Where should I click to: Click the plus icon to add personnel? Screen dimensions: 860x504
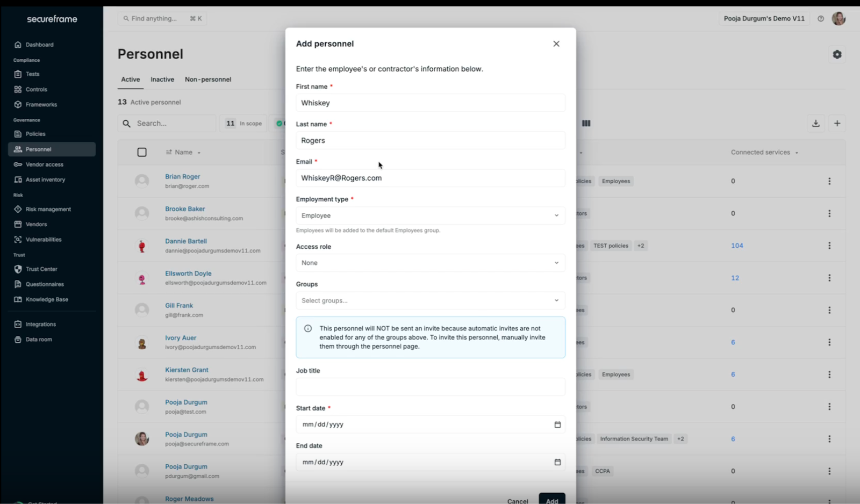pyautogui.click(x=837, y=124)
